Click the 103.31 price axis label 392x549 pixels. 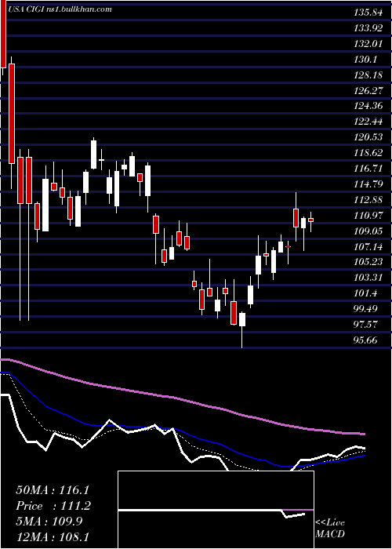click(368, 278)
